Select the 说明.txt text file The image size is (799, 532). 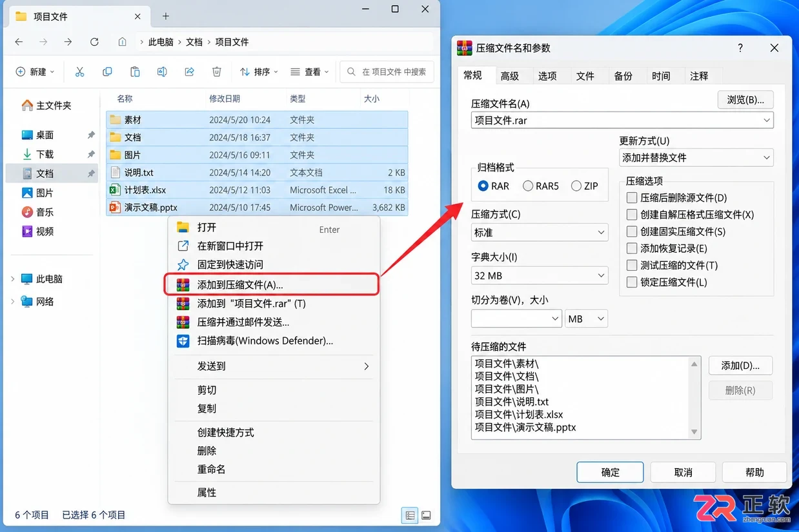(x=257, y=173)
